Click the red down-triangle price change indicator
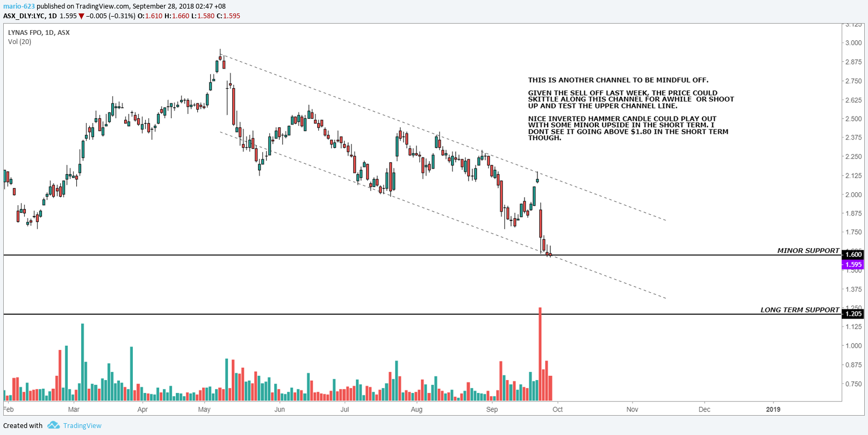The width and height of the screenshot is (868, 435). [x=81, y=16]
